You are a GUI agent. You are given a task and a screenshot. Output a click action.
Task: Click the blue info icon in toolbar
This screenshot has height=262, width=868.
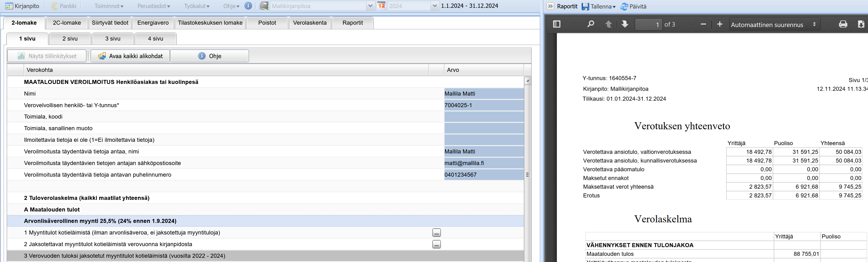[248, 6]
